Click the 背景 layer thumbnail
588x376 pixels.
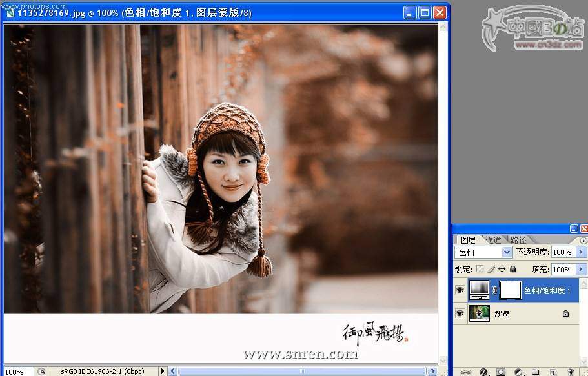(x=480, y=313)
